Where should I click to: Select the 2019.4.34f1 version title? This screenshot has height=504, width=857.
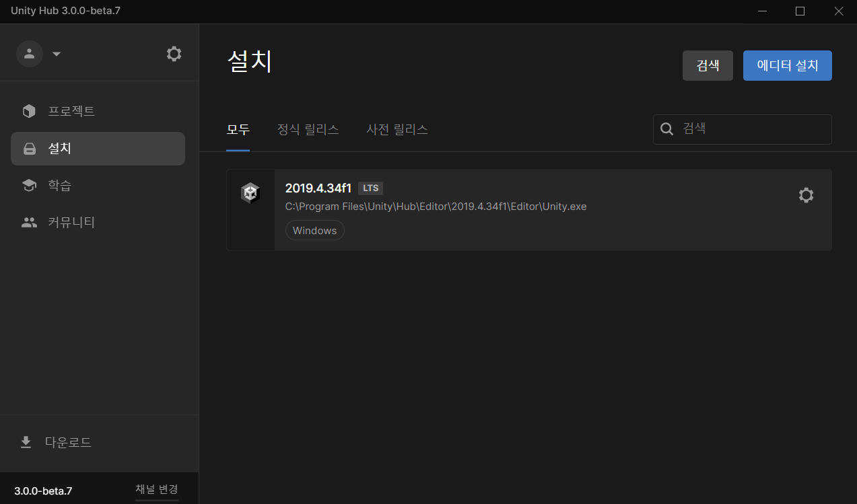(x=318, y=188)
